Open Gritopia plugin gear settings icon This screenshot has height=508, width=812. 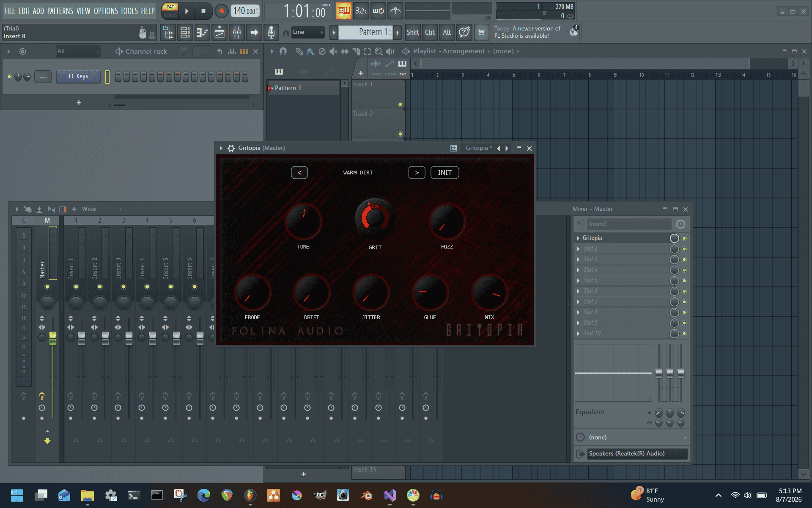pyautogui.click(x=231, y=148)
